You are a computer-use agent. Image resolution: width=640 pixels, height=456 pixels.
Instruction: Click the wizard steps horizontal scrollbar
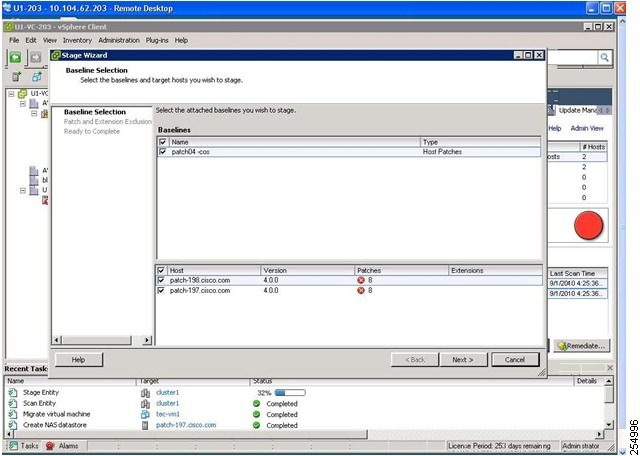tap(97, 340)
